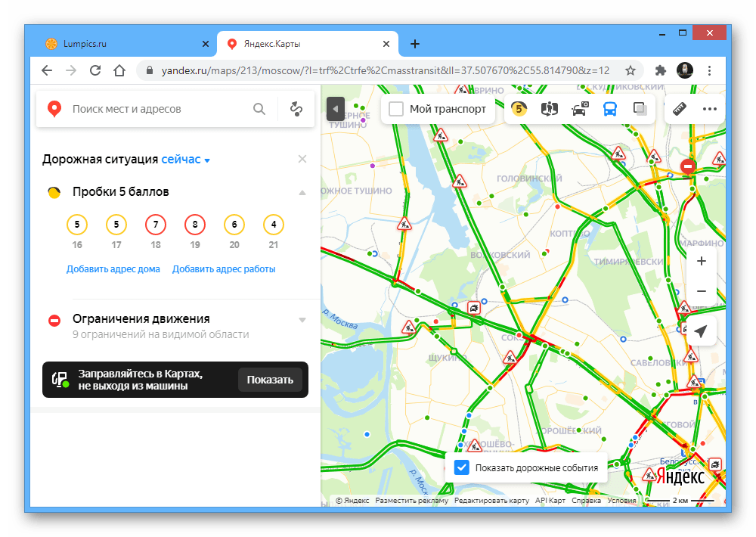This screenshot has height=537, width=756.
Task: Open the map layers switcher
Action: tap(640, 109)
